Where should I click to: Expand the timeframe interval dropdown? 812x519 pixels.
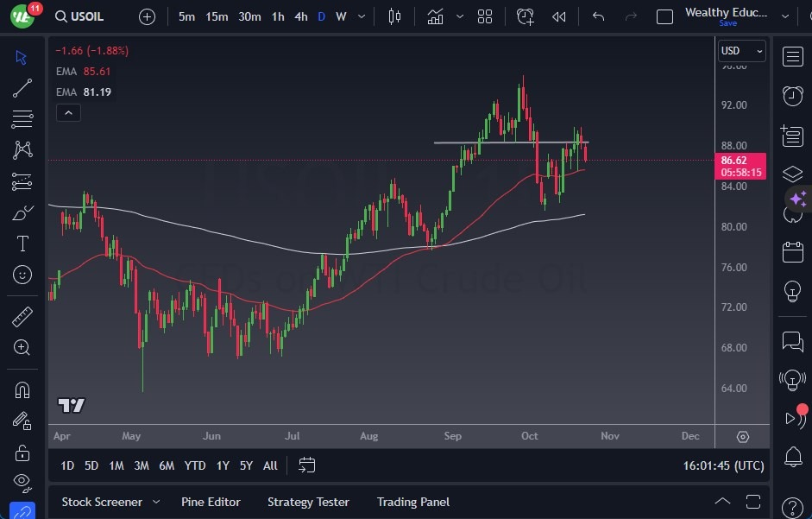coord(361,16)
